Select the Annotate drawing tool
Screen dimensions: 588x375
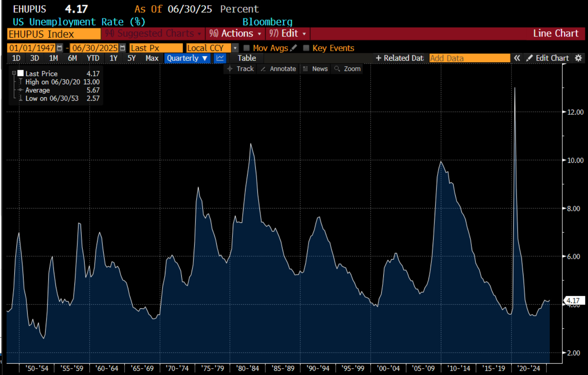pyautogui.click(x=278, y=69)
